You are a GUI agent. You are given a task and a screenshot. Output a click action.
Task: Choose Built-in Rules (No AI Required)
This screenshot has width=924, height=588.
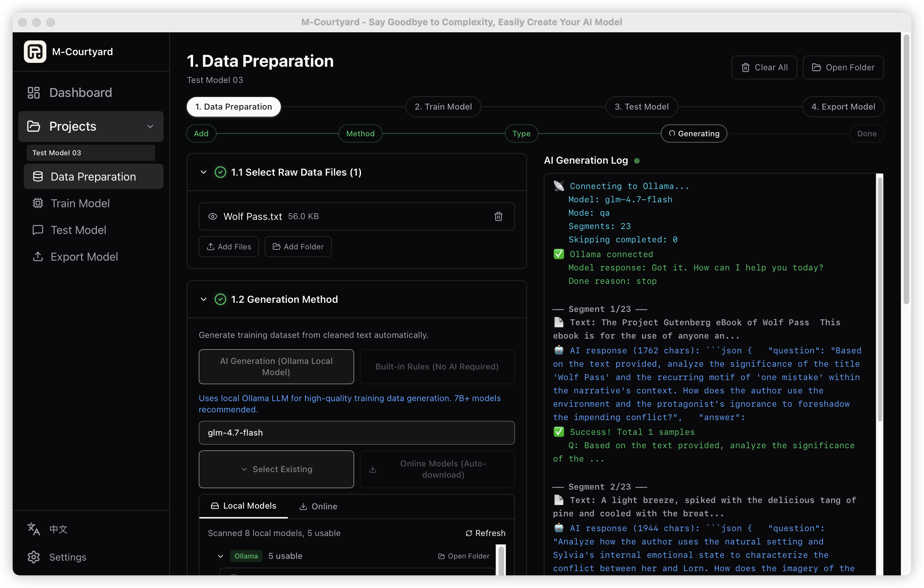437,366
